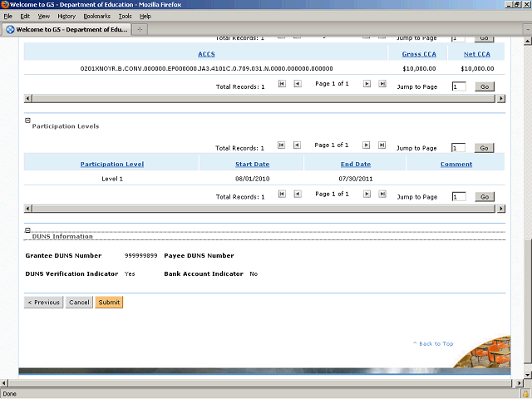Open the Help menu

click(145, 17)
